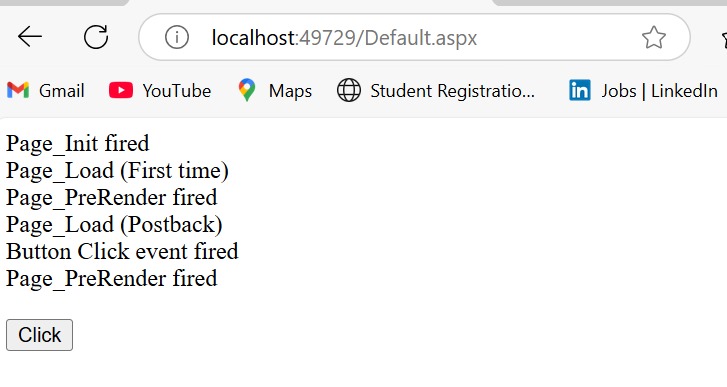Bookmark this page with the star icon
Screen dimensions: 727x387
(x=654, y=37)
